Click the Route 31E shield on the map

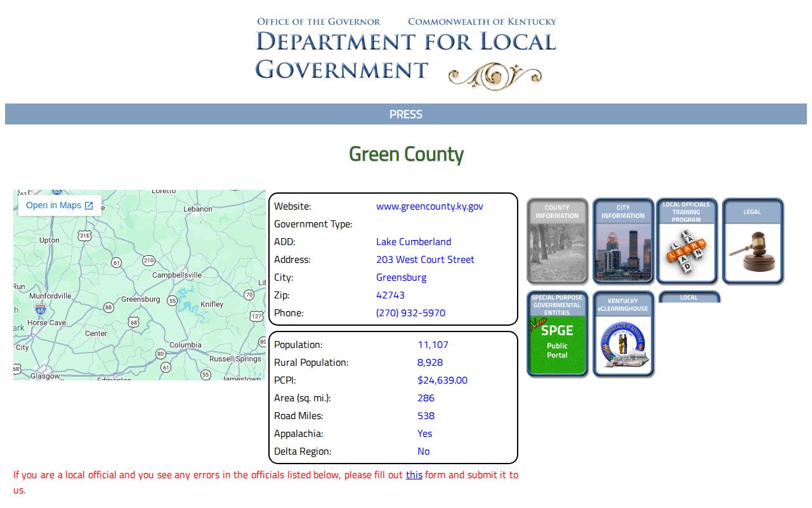pos(84,236)
